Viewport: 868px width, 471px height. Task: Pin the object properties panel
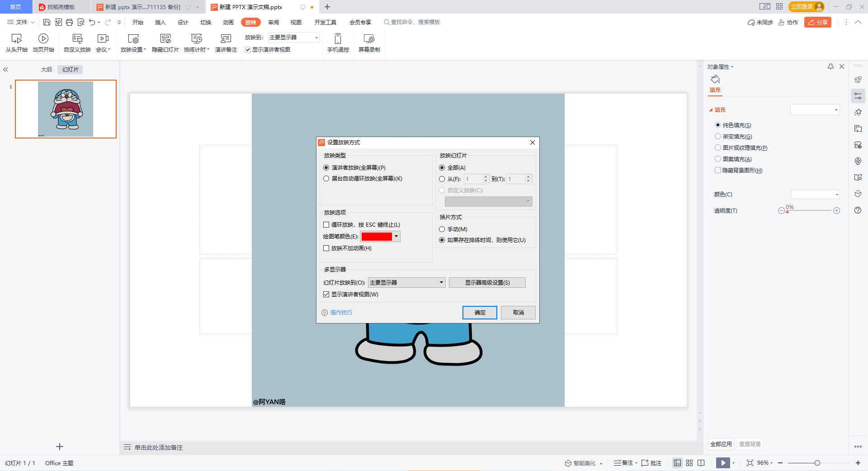pyautogui.click(x=830, y=67)
